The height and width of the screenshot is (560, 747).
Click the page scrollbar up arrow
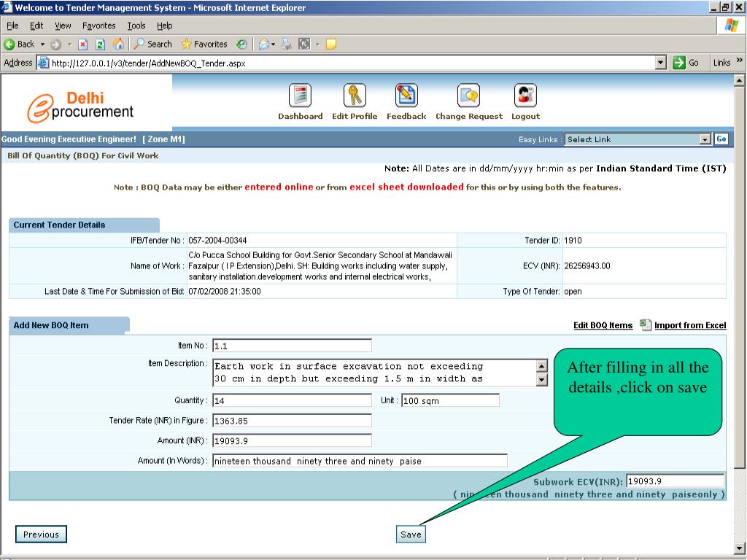tap(740, 80)
